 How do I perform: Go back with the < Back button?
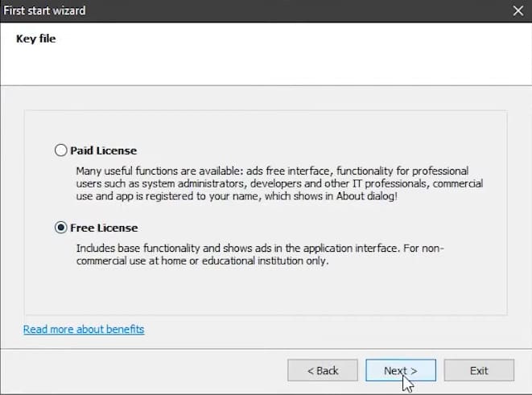pos(322,370)
